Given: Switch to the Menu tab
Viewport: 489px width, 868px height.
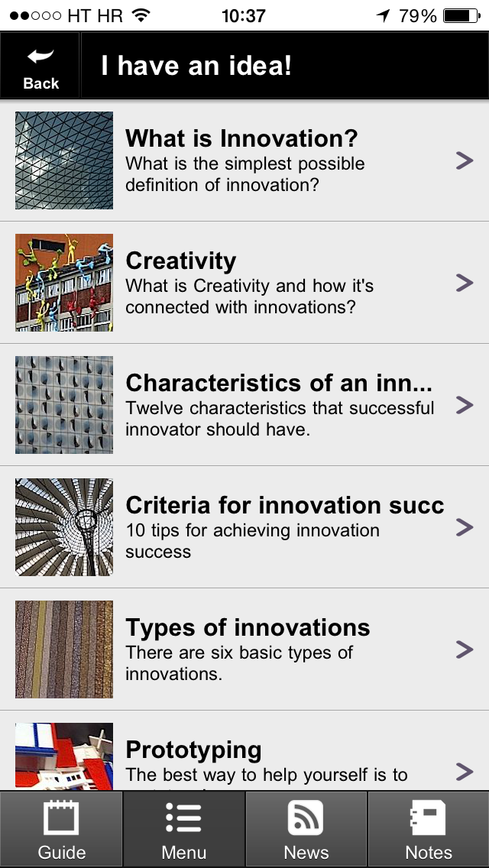Looking at the screenshot, I should (183, 829).
